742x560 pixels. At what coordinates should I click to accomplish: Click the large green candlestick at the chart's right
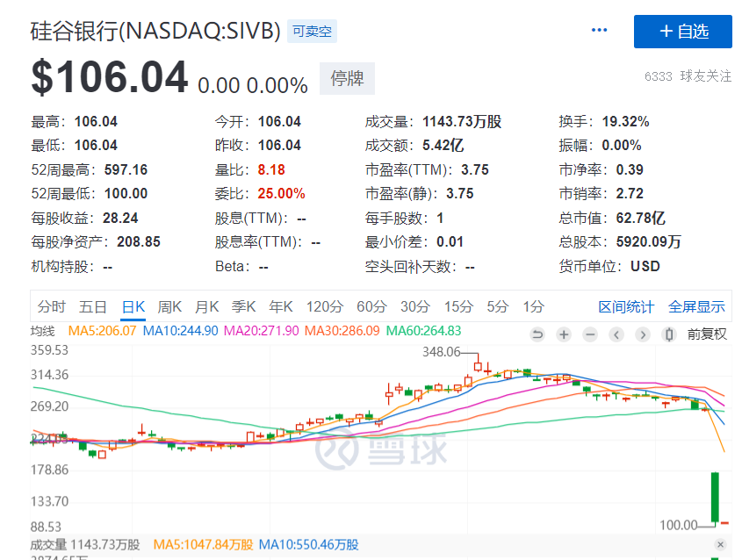(x=715, y=498)
